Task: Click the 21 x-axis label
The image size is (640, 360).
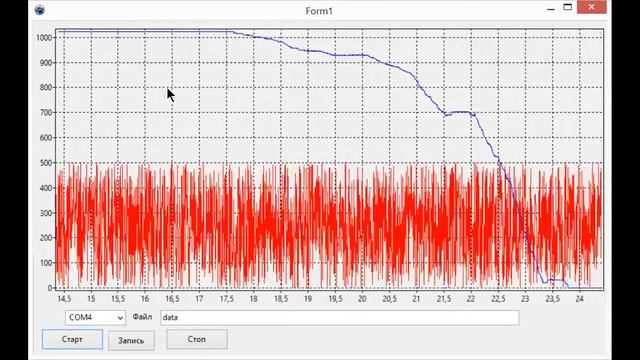Action: click(416, 299)
